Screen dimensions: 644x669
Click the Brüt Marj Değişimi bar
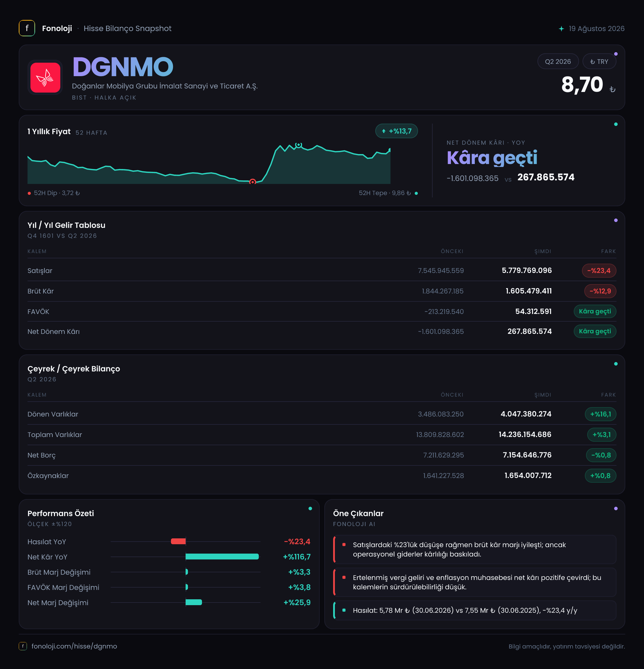click(186, 572)
